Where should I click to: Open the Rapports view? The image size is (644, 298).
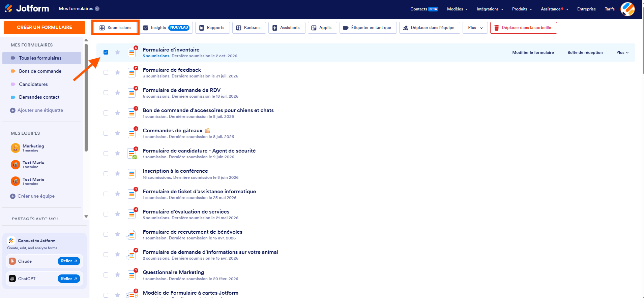(x=212, y=28)
